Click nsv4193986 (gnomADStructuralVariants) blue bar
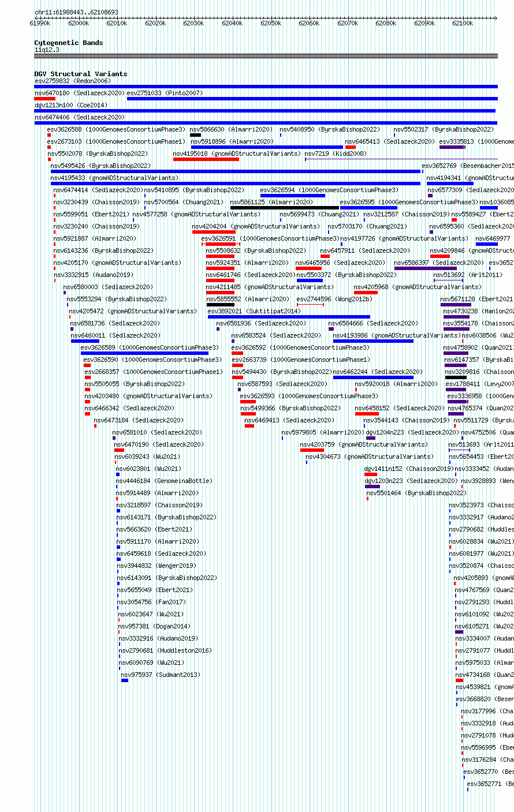 (373, 341)
